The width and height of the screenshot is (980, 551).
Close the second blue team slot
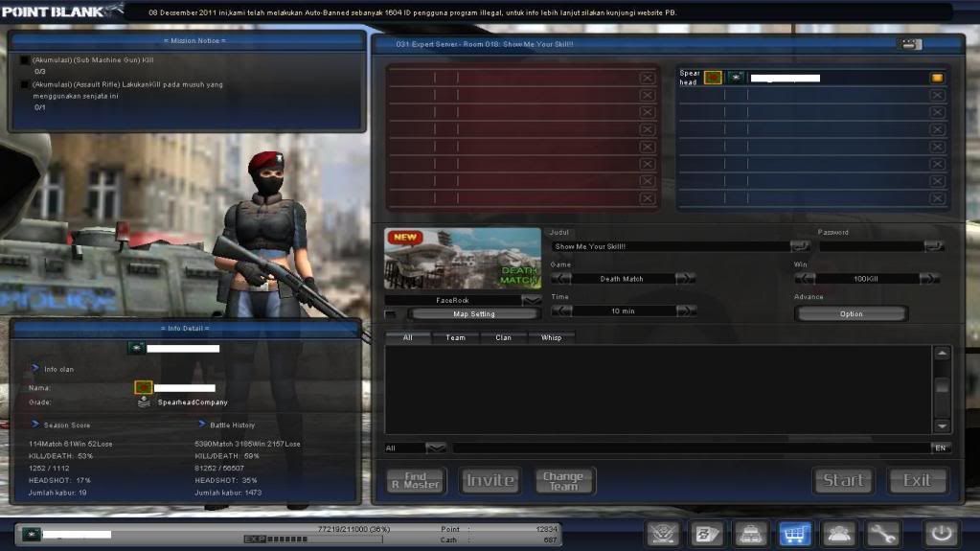click(937, 95)
